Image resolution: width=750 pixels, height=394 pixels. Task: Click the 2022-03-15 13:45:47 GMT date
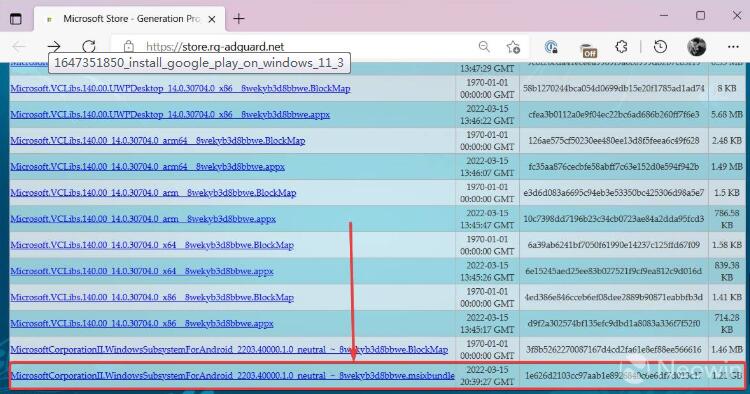tap(487, 219)
